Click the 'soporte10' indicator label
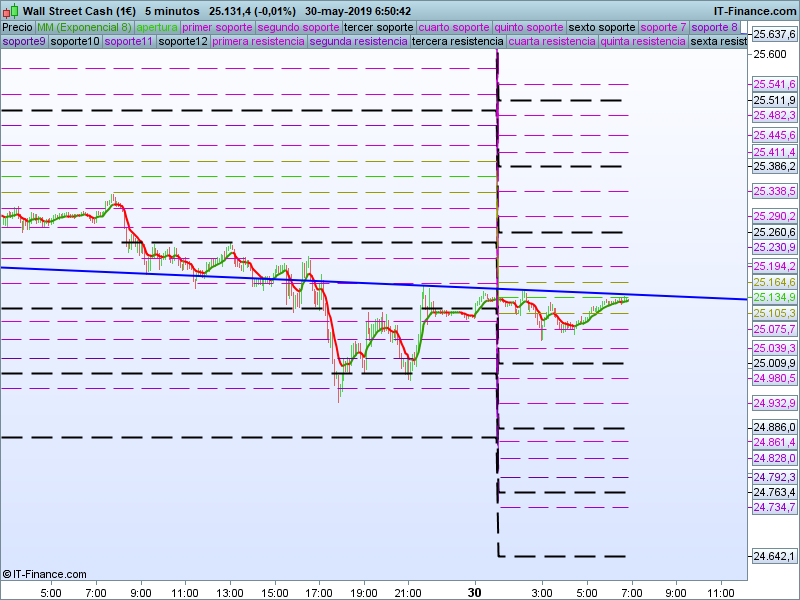Screen dimensions: 800x600 [x=75, y=42]
